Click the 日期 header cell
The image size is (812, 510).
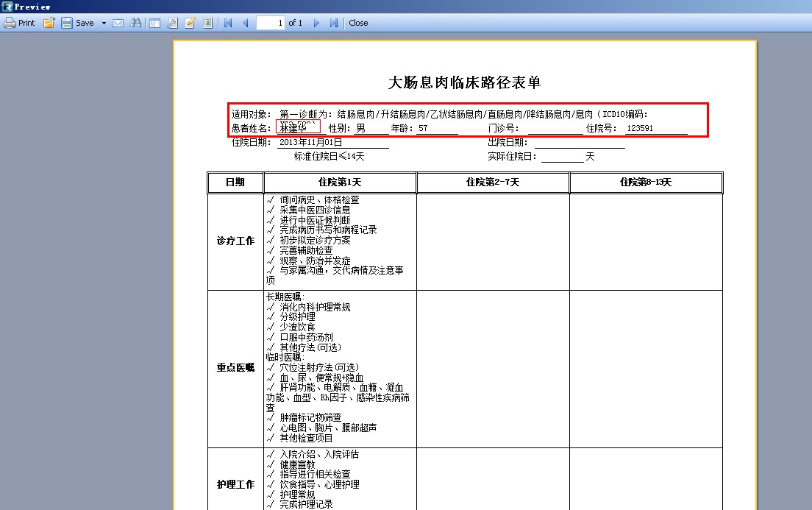(235, 183)
